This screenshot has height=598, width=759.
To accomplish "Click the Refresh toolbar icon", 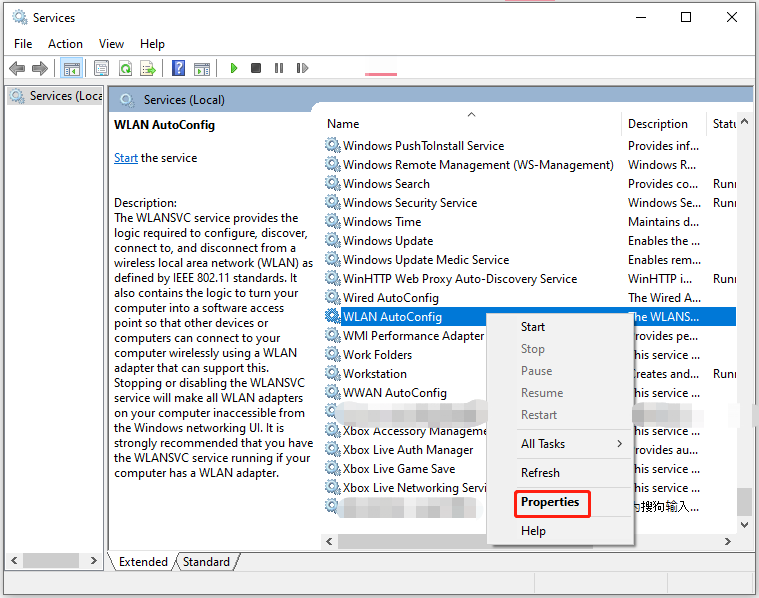I will [x=125, y=68].
